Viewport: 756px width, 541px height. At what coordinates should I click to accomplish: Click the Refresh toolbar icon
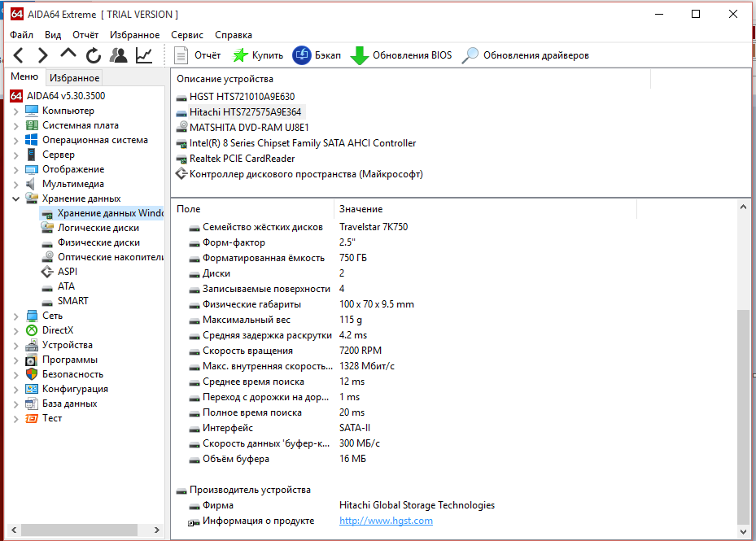coord(94,55)
